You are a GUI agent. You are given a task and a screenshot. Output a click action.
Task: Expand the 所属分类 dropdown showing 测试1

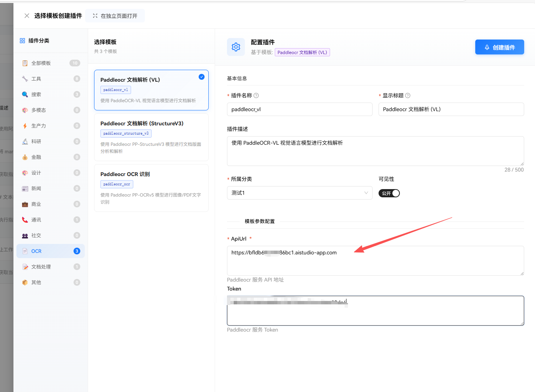click(x=299, y=193)
